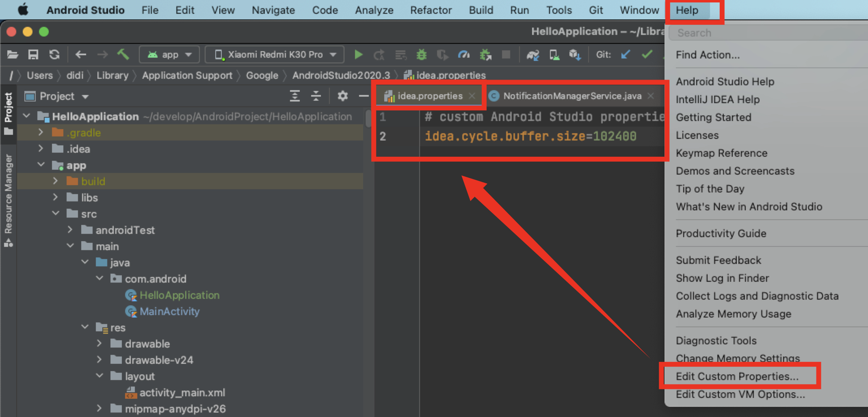The image size is (868, 417).
Task: Click the Git Update Project blue arrow
Action: click(626, 54)
